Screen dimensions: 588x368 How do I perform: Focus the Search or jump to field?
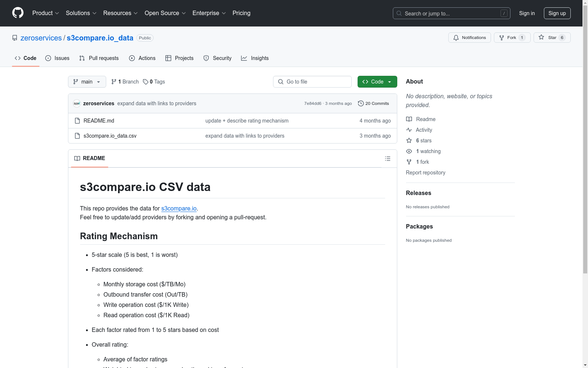click(451, 13)
